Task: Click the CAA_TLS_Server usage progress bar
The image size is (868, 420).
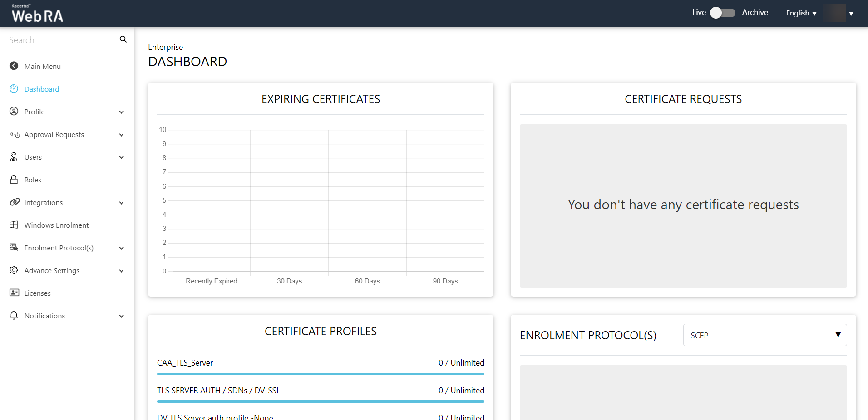Action: (x=321, y=374)
